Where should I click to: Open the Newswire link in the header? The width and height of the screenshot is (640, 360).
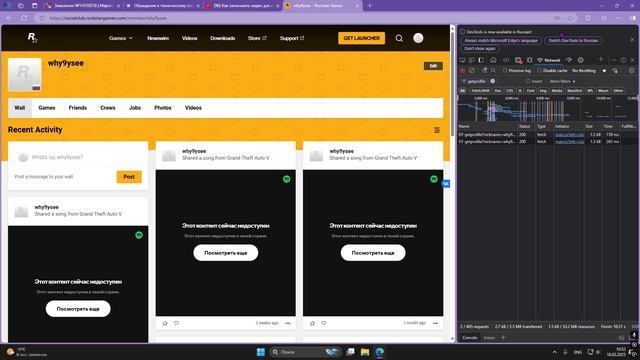click(x=158, y=38)
